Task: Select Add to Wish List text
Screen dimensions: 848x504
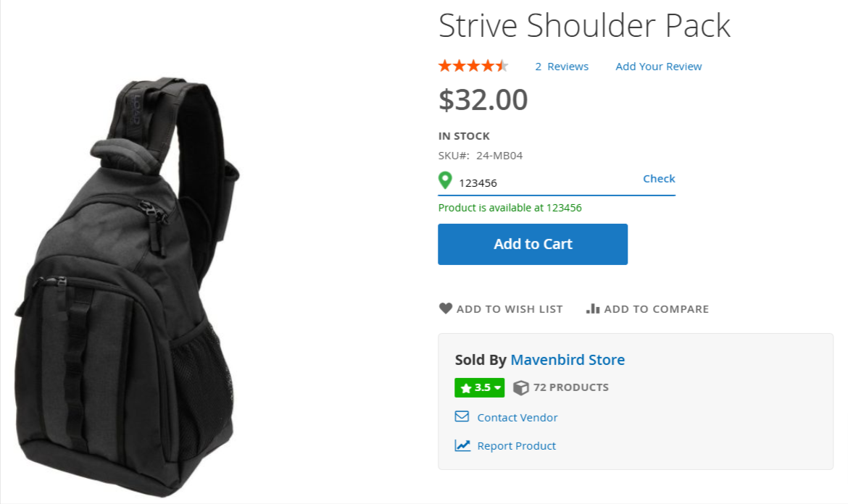Action: (x=510, y=309)
